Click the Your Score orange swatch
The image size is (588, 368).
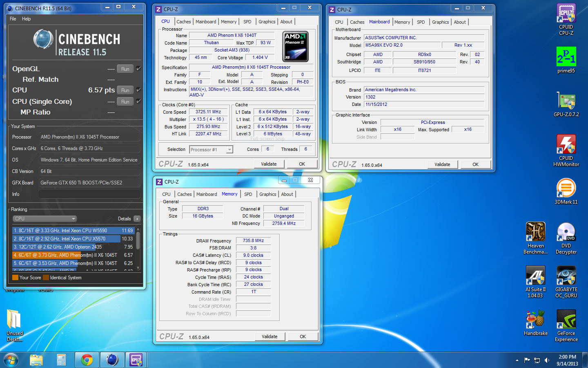coord(15,278)
